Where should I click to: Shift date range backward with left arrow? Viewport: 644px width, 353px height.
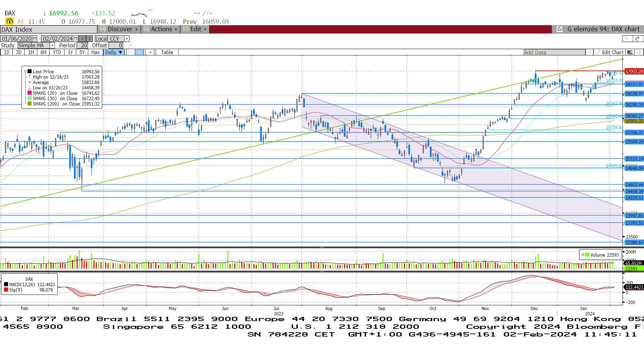click(x=82, y=39)
